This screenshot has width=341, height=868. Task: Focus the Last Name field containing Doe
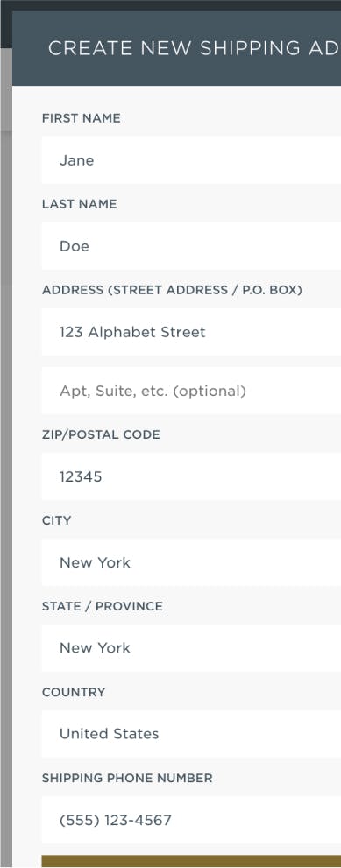coord(191,246)
